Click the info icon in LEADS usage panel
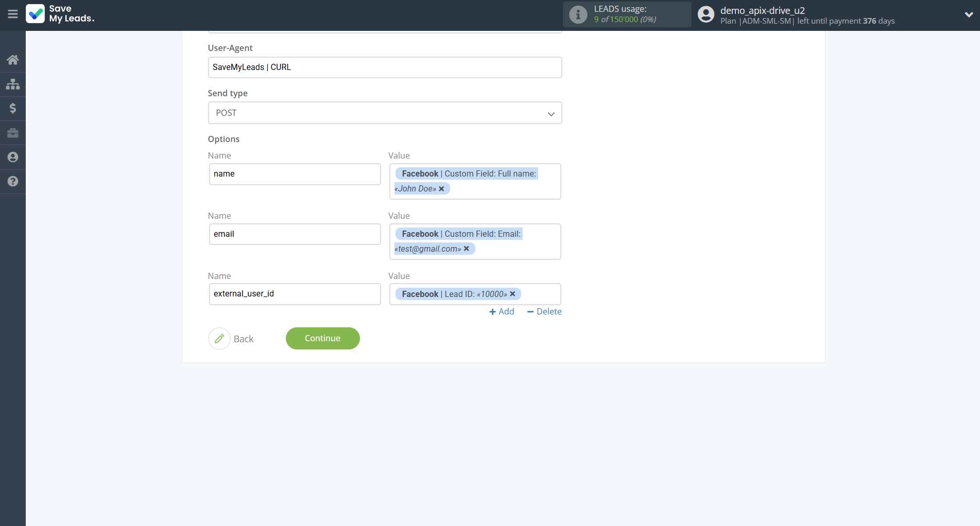 click(577, 14)
